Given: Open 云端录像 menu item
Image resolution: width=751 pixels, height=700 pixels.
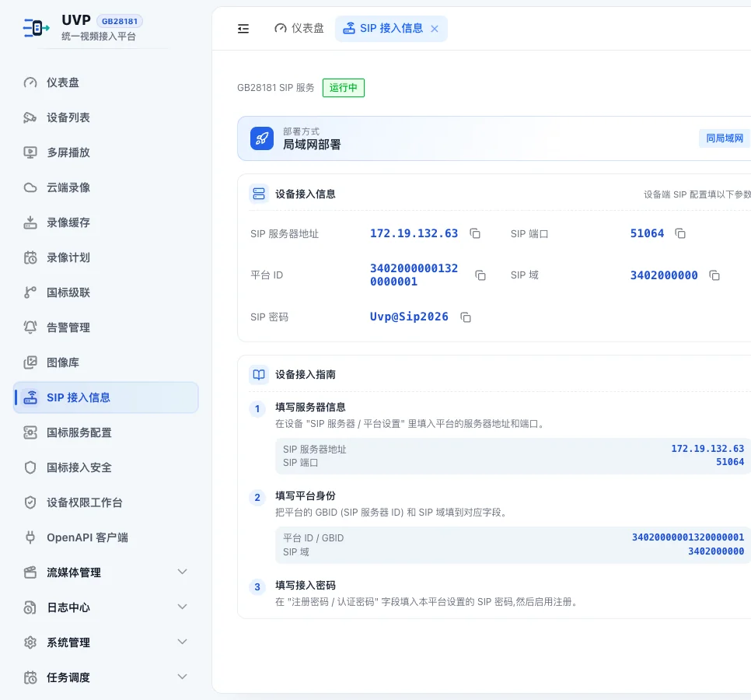Looking at the screenshot, I should pos(106,187).
